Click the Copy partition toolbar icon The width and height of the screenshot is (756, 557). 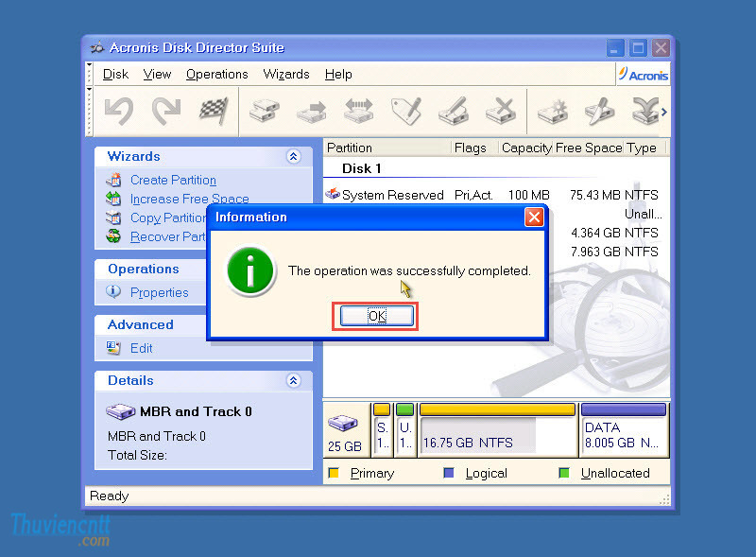coord(265,111)
